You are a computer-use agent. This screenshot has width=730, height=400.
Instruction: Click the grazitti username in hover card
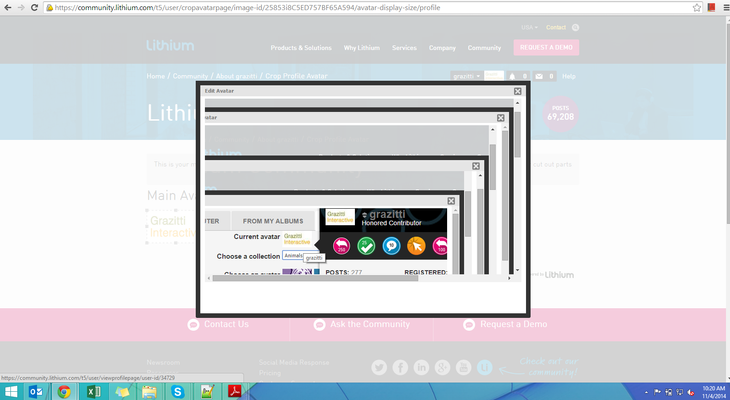387,215
